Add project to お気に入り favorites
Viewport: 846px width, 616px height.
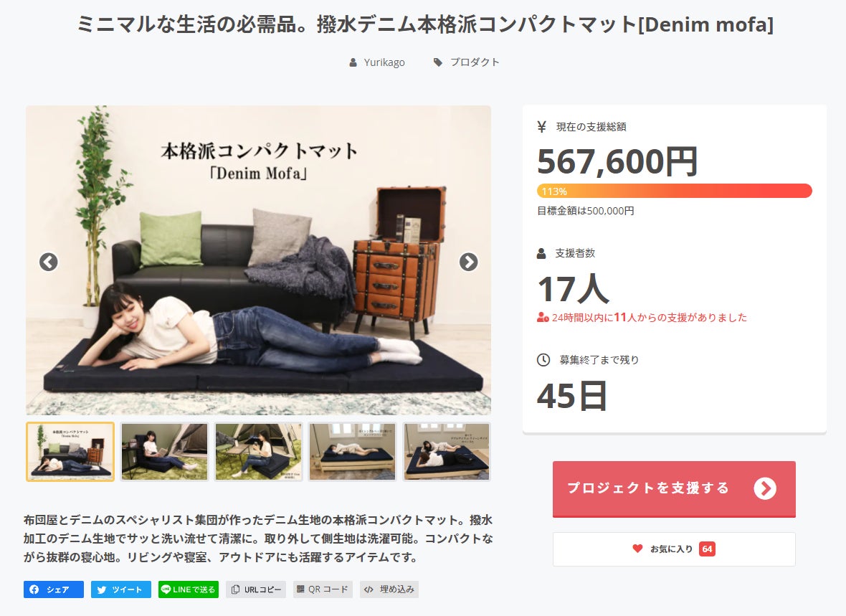click(x=673, y=549)
